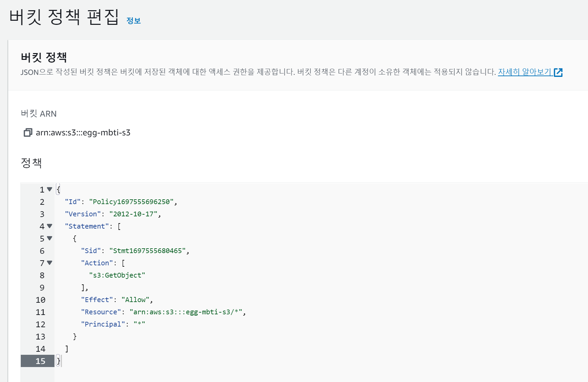588x382 pixels.
Task: Click the "2012-10-17" version value
Action: [133, 214]
